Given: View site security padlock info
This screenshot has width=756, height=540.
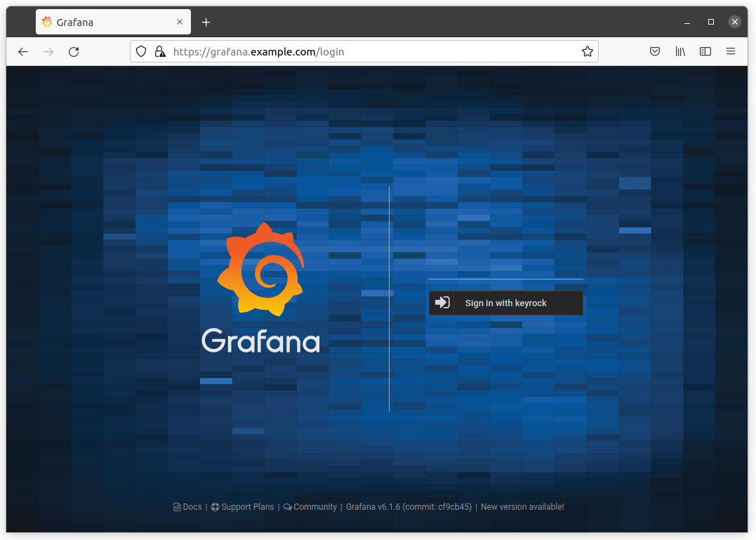Looking at the screenshot, I should 159,51.
